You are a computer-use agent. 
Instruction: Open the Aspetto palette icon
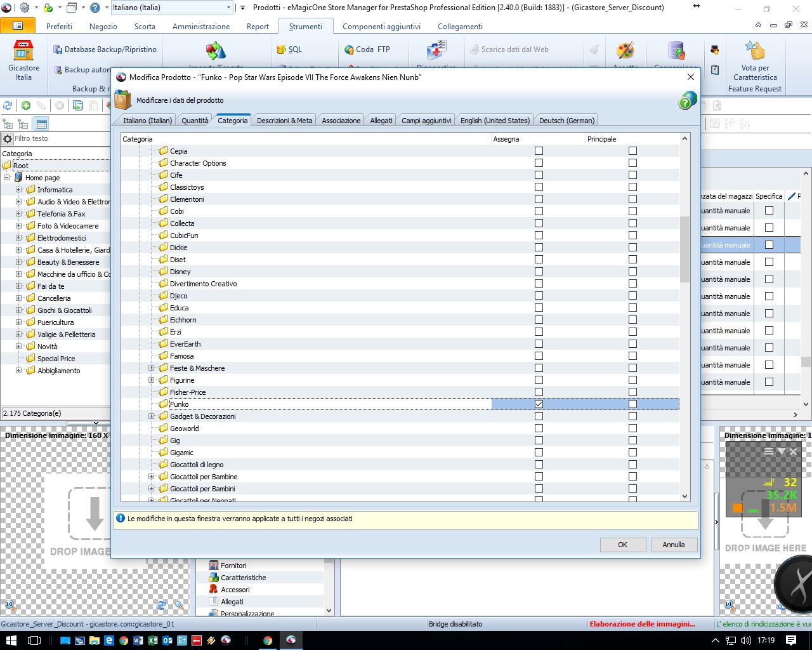coord(625,51)
